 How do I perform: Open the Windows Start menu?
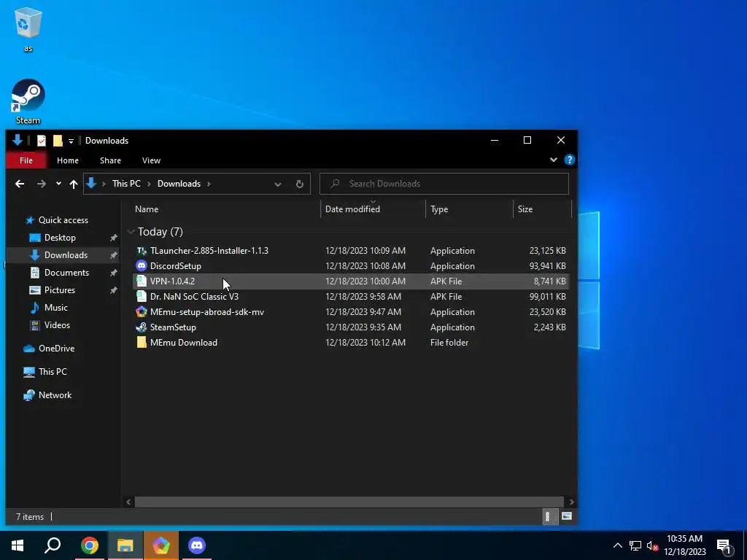[18, 545]
